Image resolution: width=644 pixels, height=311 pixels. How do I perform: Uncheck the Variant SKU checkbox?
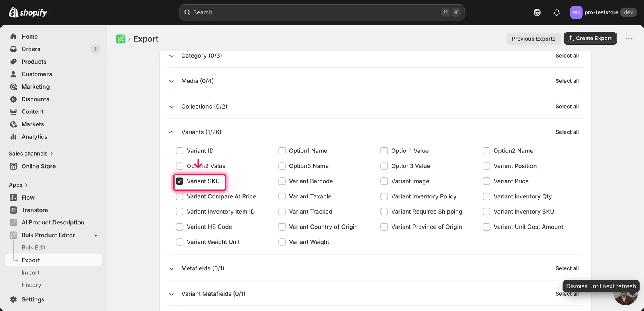click(180, 181)
